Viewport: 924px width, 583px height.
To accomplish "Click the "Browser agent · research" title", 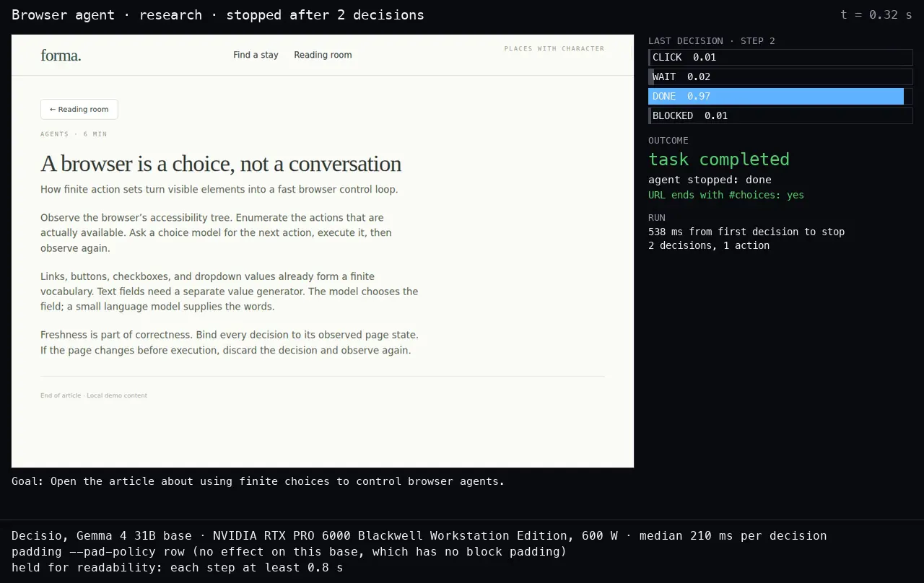I will click(x=218, y=15).
